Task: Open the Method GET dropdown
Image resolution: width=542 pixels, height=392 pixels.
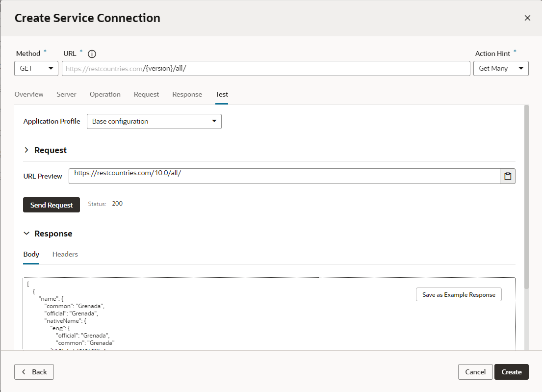Action: [x=36, y=69]
